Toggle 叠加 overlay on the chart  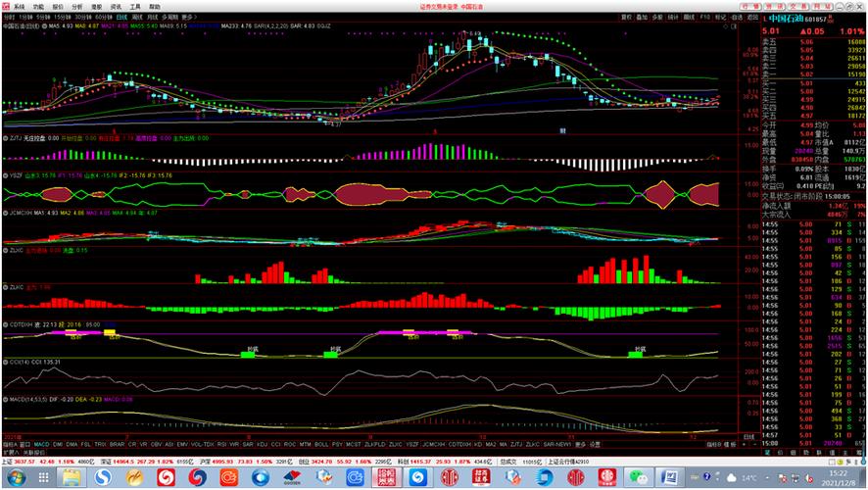click(x=643, y=18)
